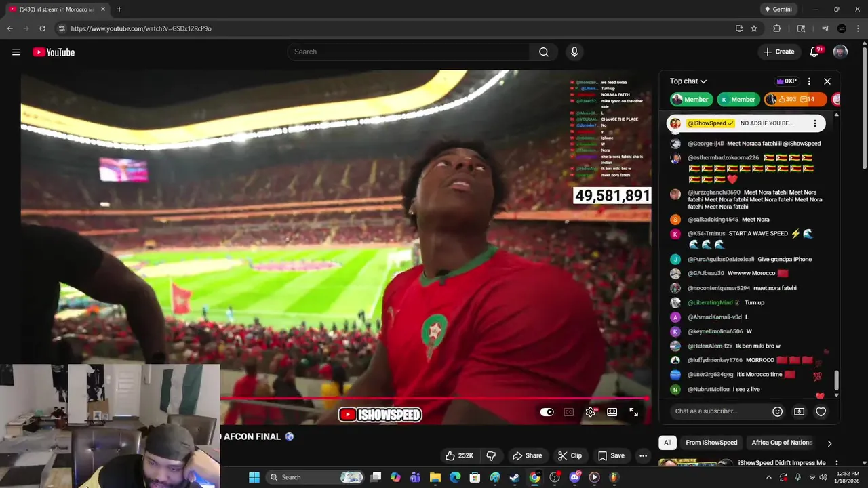
Task: Open the live chat options menu
Action: coord(809,81)
